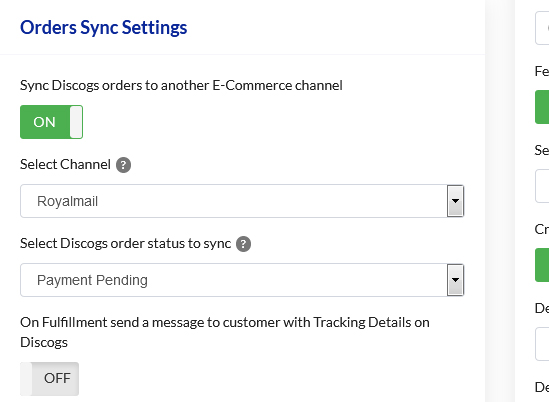Screen dimensions: 549x402
Task: Open help icon beside Select Discogs order status
Action: (243, 244)
